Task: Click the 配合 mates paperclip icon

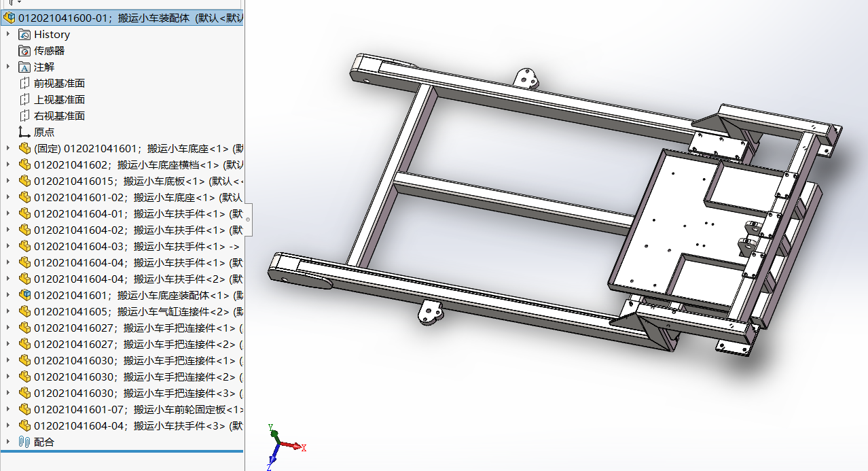Action: 24,442
